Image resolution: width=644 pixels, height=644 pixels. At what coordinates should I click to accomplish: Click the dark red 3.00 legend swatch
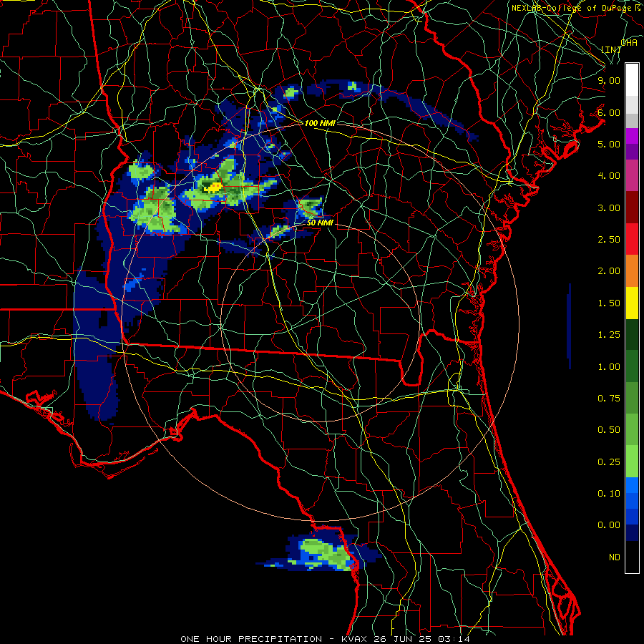click(x=632, y=208)
